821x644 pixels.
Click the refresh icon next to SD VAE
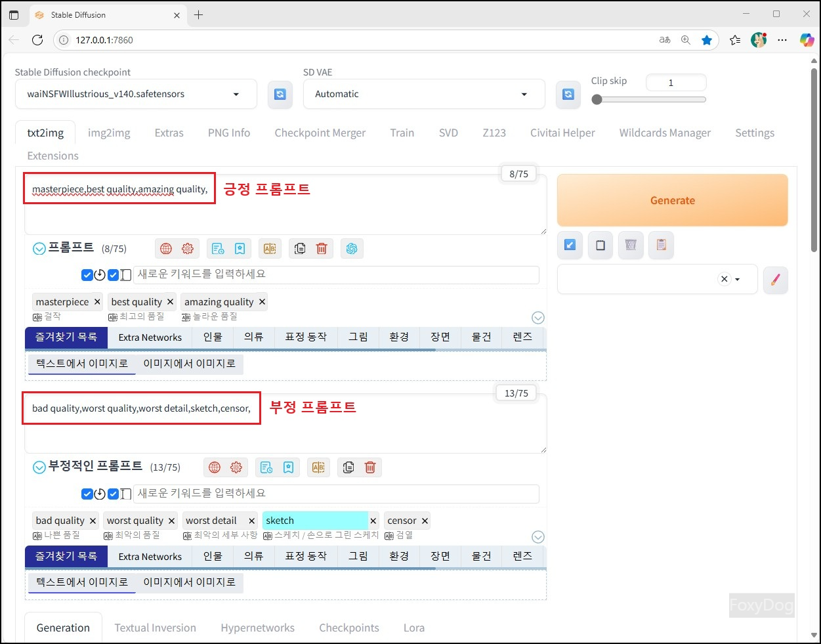pyautogui.click(x=568, y=95)
